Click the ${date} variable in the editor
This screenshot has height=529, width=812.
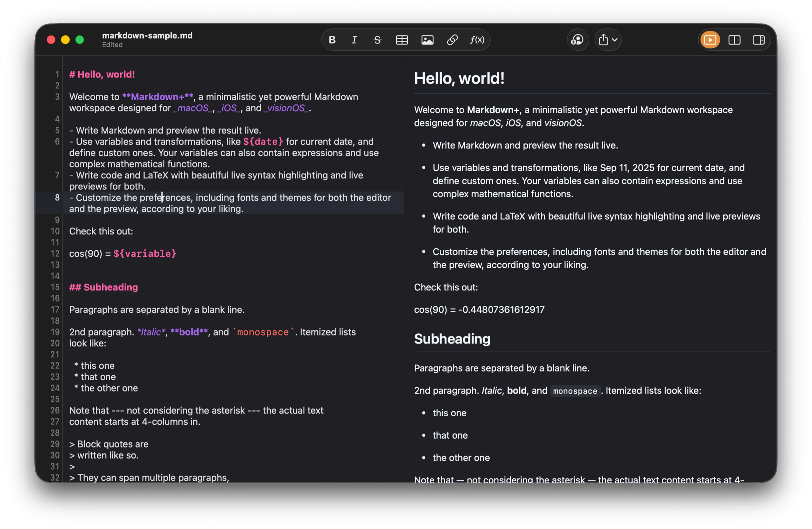click(x=263, y=142)
